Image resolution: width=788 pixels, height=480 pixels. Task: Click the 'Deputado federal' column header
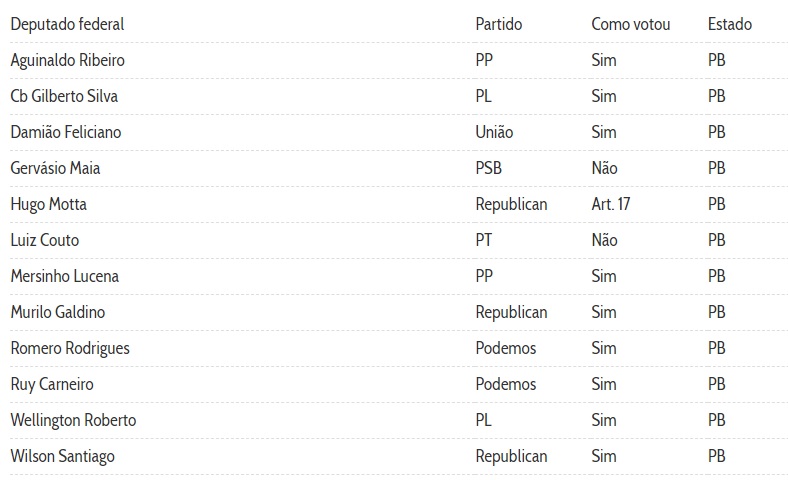[67, 24]
